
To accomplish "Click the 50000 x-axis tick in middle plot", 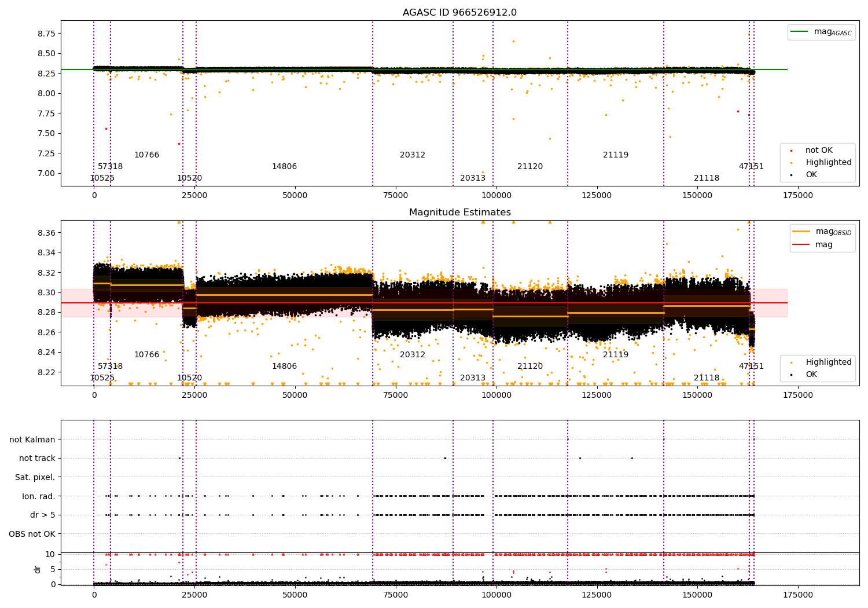I will (295, 395).
